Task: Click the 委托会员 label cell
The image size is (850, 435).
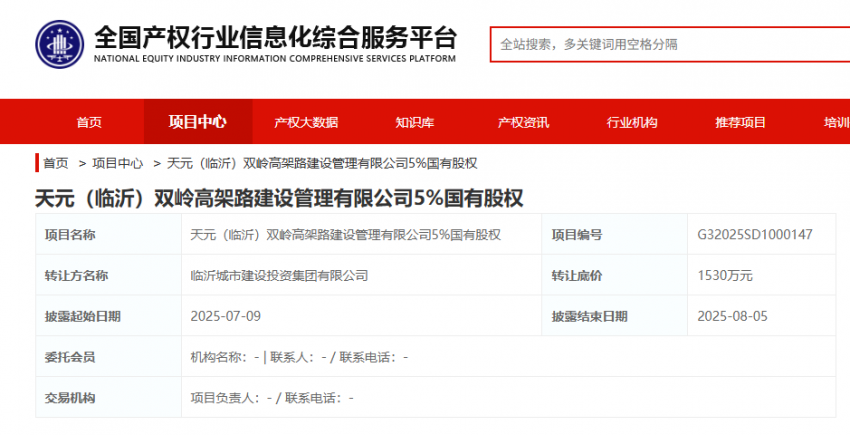Action: 108,356
